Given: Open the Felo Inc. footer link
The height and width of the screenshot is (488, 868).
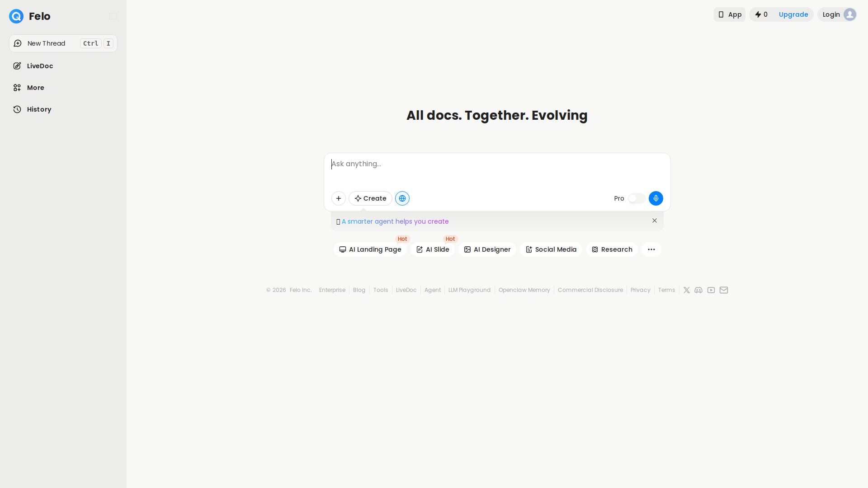Looking at the screenshot, I should (x=301, y=290).
